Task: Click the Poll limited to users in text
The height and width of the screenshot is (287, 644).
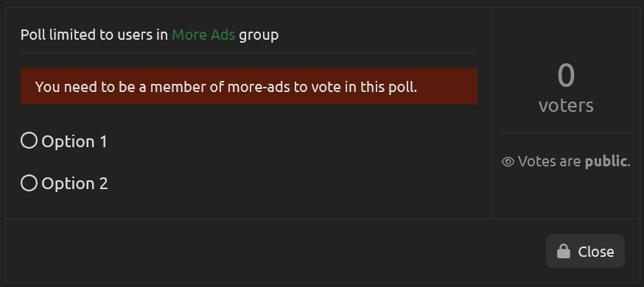Action: point(94,35)
